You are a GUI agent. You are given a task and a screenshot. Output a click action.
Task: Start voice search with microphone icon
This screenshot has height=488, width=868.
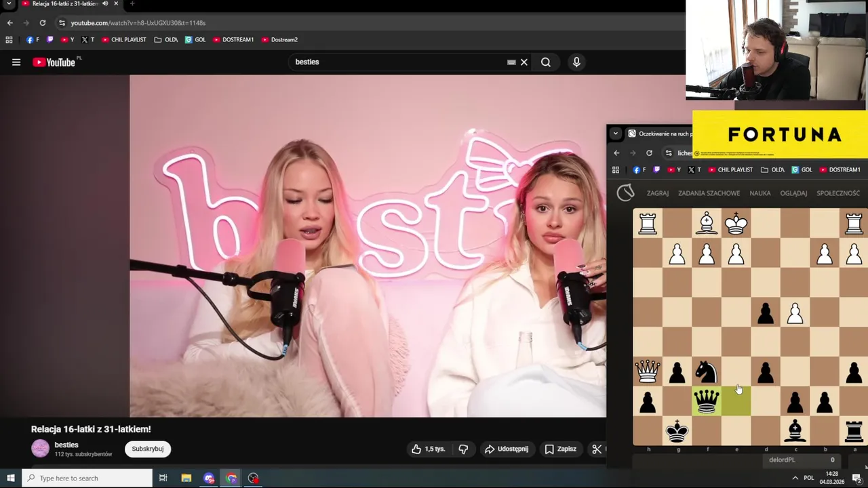(x=576, y=62)
